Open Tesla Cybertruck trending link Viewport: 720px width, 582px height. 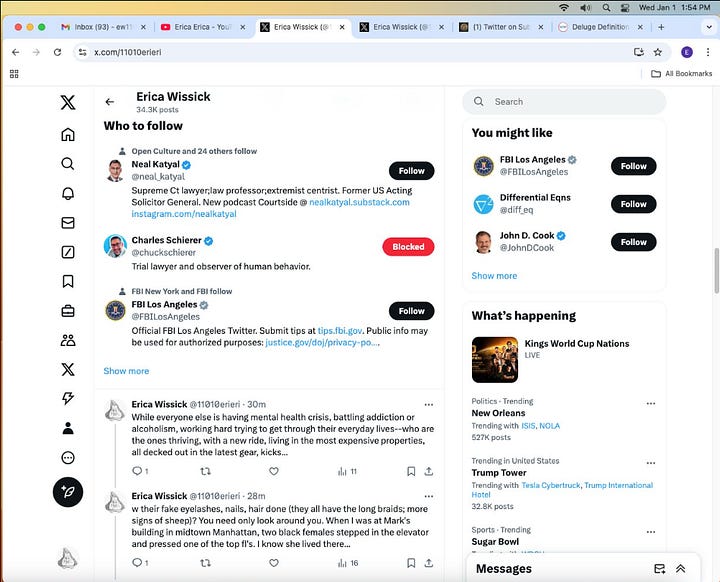click(551, 485)
